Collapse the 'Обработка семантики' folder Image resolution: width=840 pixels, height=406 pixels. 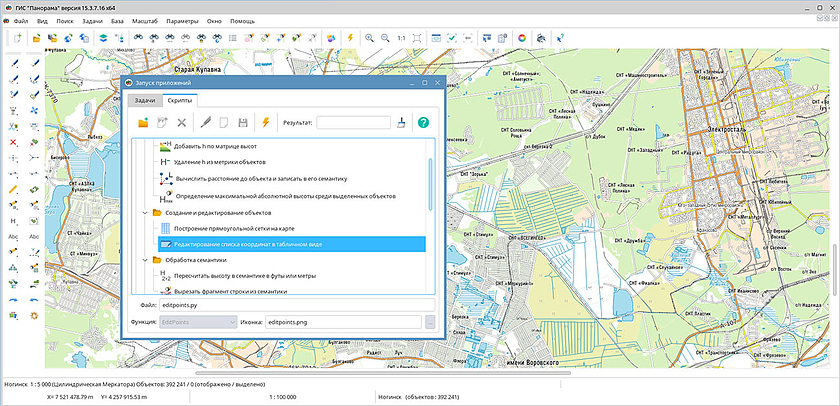tap(144, 260)
